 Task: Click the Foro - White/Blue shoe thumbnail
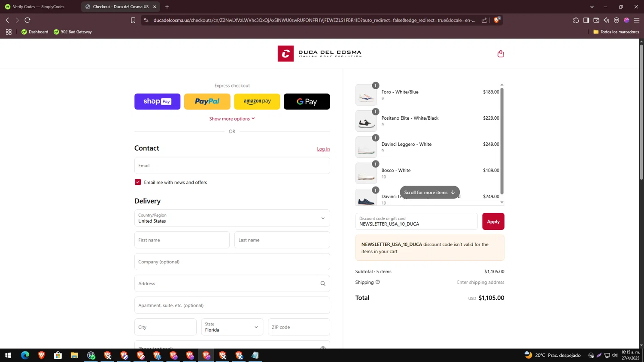click(x=366, y=95)
